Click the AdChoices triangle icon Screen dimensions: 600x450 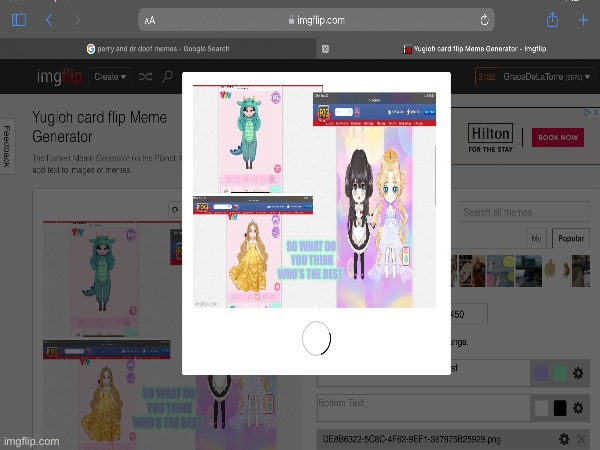[587, 112]
